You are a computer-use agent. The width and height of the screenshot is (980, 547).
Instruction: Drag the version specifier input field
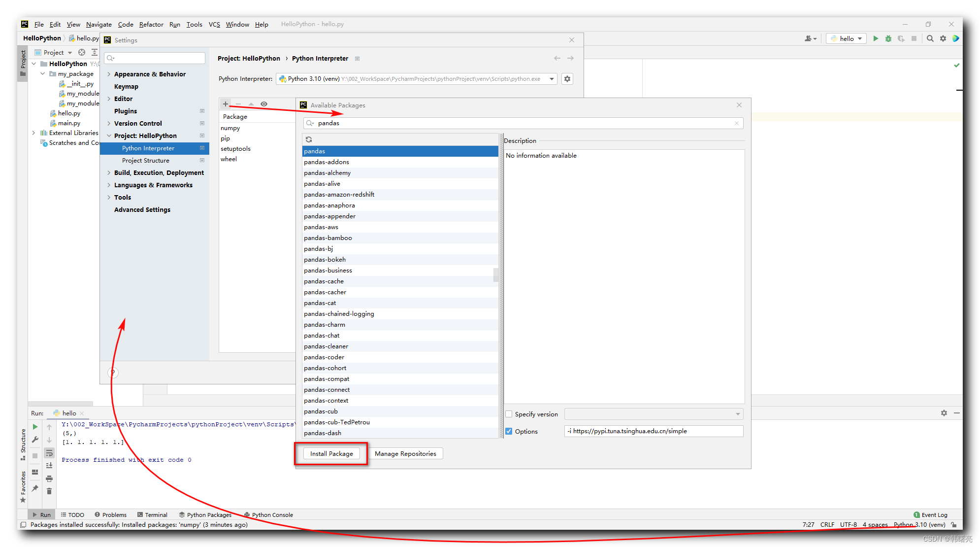(x=650, y=413)
